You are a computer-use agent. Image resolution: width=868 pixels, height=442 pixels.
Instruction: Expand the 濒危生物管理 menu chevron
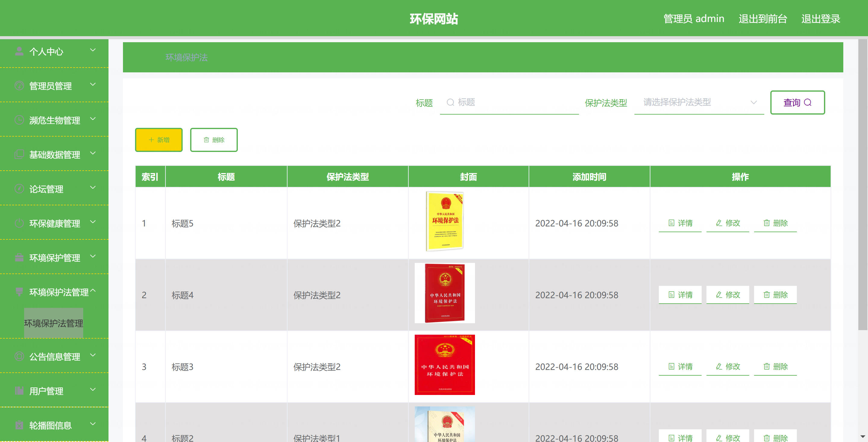tap(93, 119)
